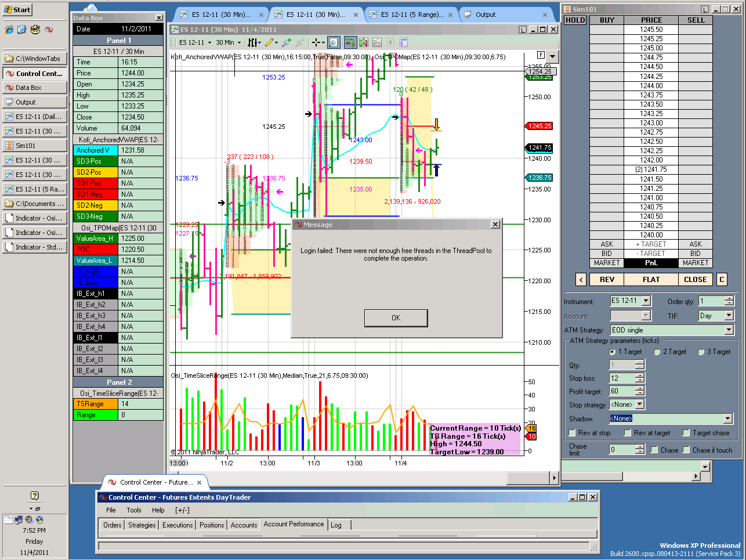
Task: Click the chart panel dropdown arrow beside F
Action: click(553, 56)
